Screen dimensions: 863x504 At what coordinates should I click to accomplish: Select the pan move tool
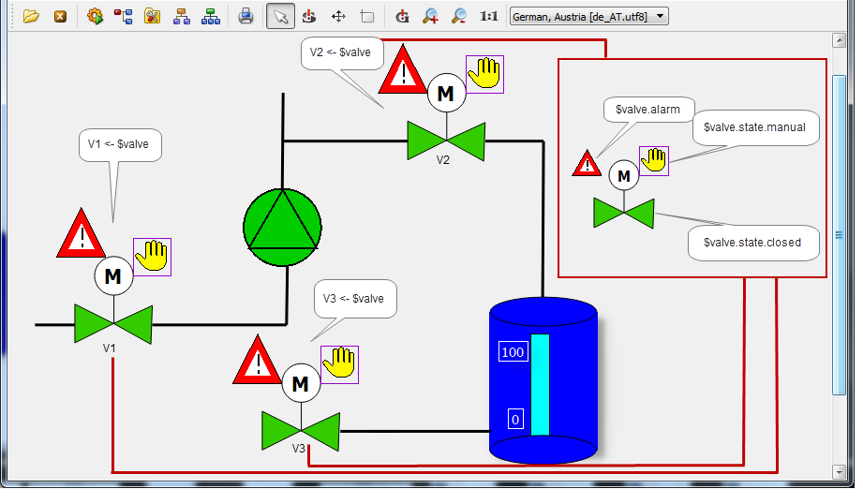(x=338, y=16)
